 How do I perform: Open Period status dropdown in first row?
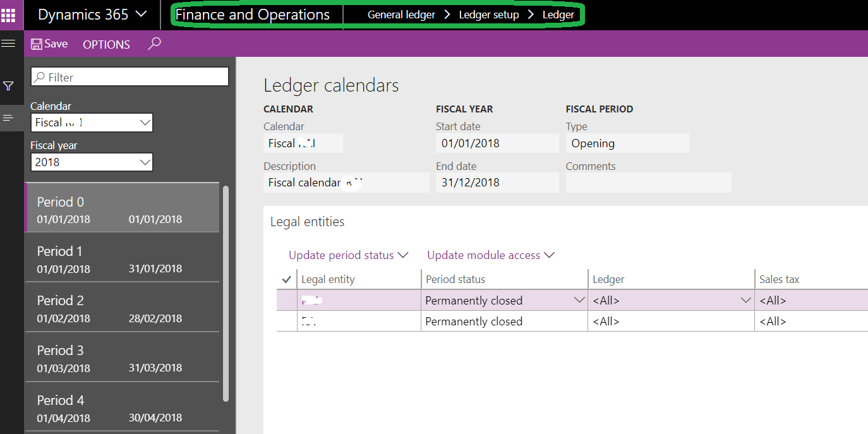click(579, 301)
